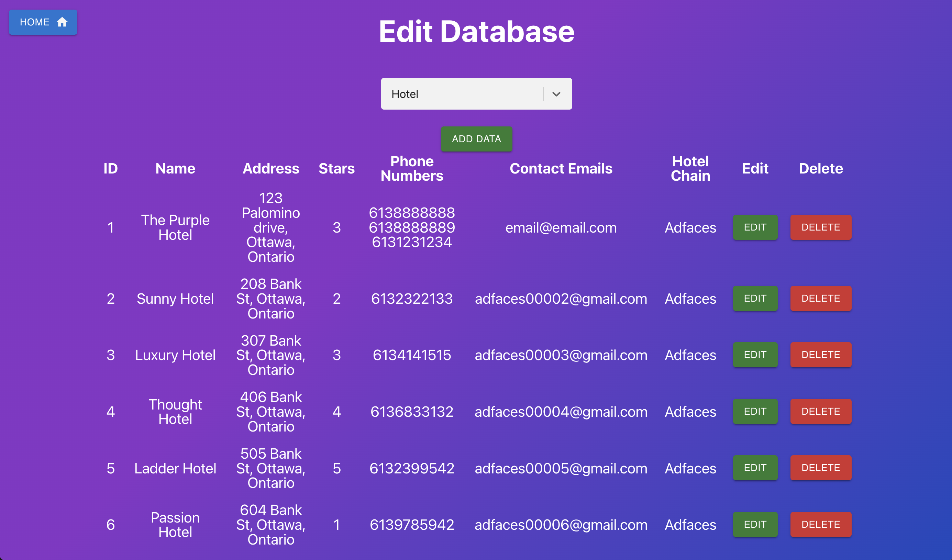The height and width of the screenshot is (560, 952).
Task: Edit the Ladder Hotel row
Action: tap(755, 468)
